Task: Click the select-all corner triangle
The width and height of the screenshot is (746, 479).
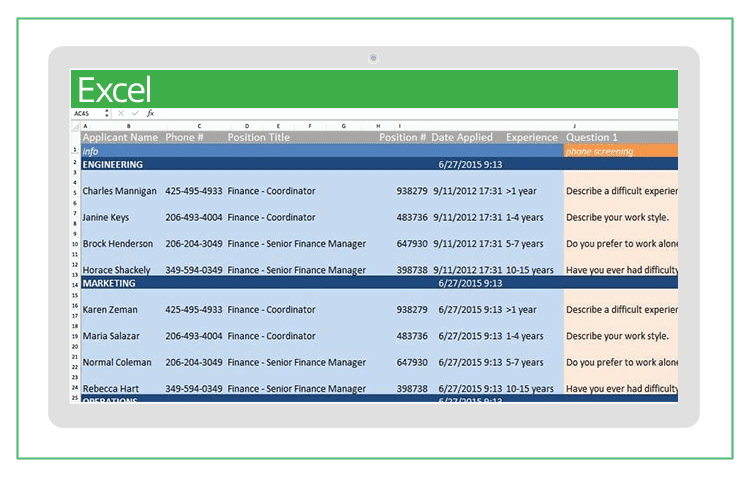Action: (75, 126)
